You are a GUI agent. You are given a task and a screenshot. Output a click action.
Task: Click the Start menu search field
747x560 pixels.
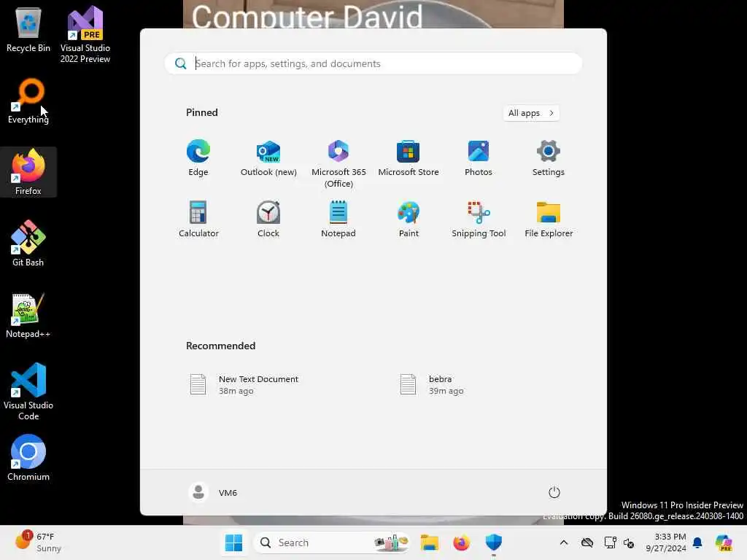click(373, 63)
